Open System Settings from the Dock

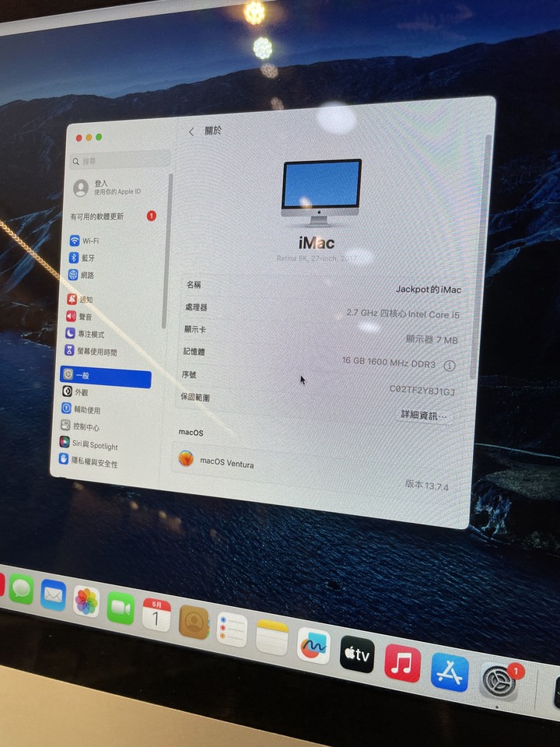pos(499,682)
